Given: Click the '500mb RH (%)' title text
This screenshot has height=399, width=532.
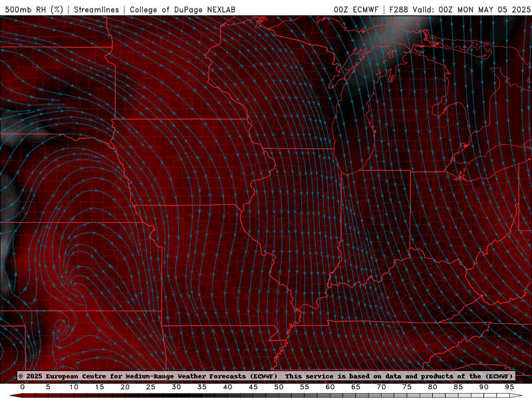Looking at the screenshot, I should tap(34, 9).
